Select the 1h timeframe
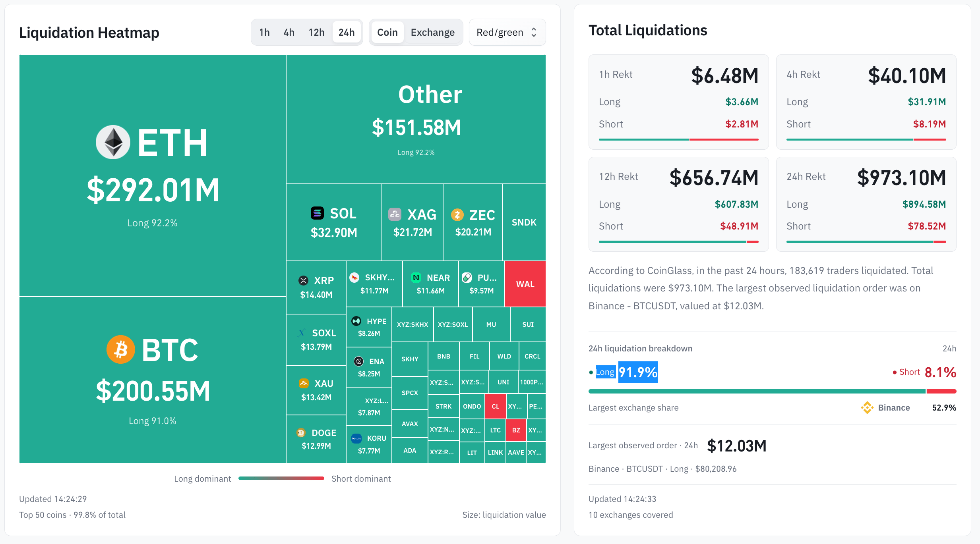 pyautogui.click(x=264, y=32)
